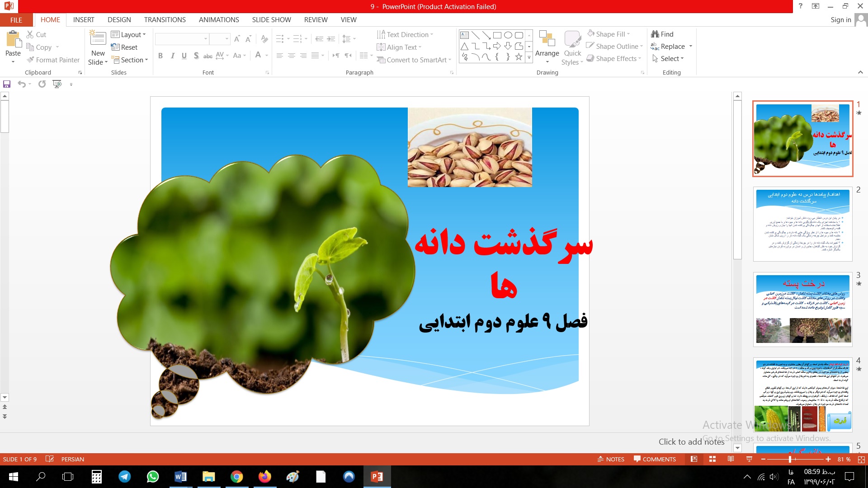Open PowerPoint from the Windows taskbar
The image size is (868, 488).
click(377, 477)
